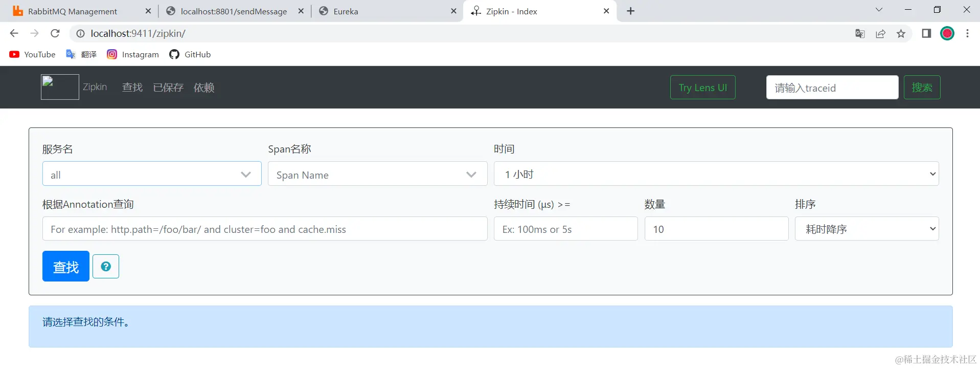980x368 pixels.
Task: Click the share page icon
Action: (880, 33)
